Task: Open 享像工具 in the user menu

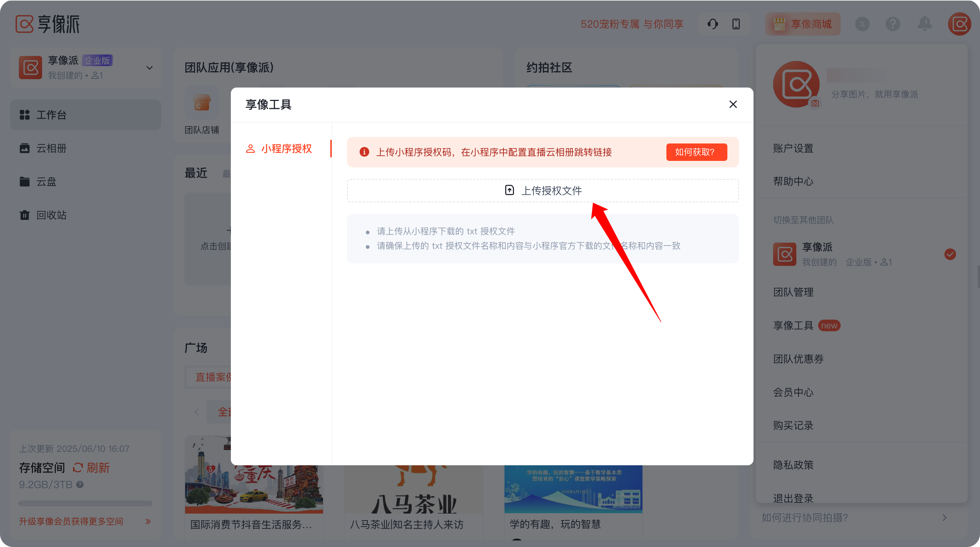Action: pyautogui.click(x=793, y=325)
